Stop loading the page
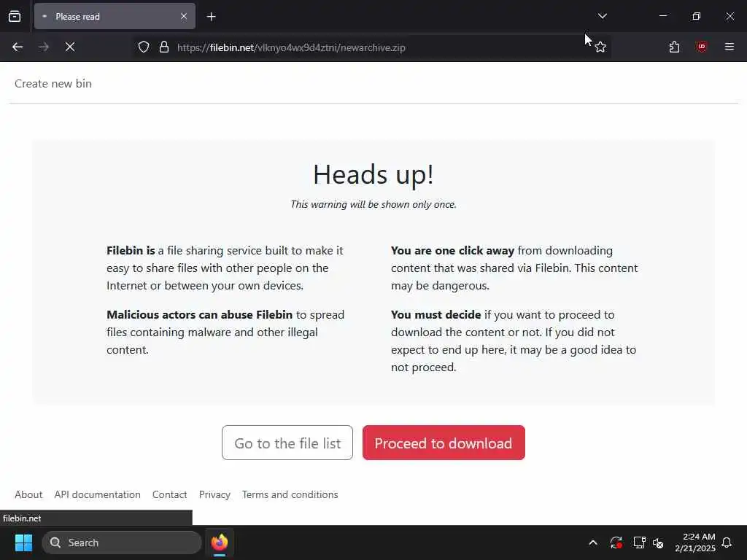747x560 pixels. tap(70, 47)
